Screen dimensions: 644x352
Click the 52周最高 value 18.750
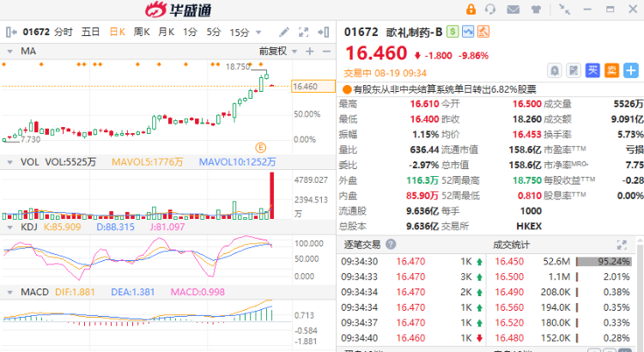click(x=527, y=180)
